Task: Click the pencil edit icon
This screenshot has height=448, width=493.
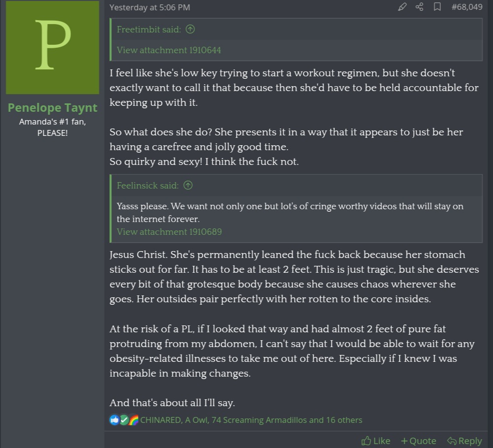Action: click(x=402, y=7)
